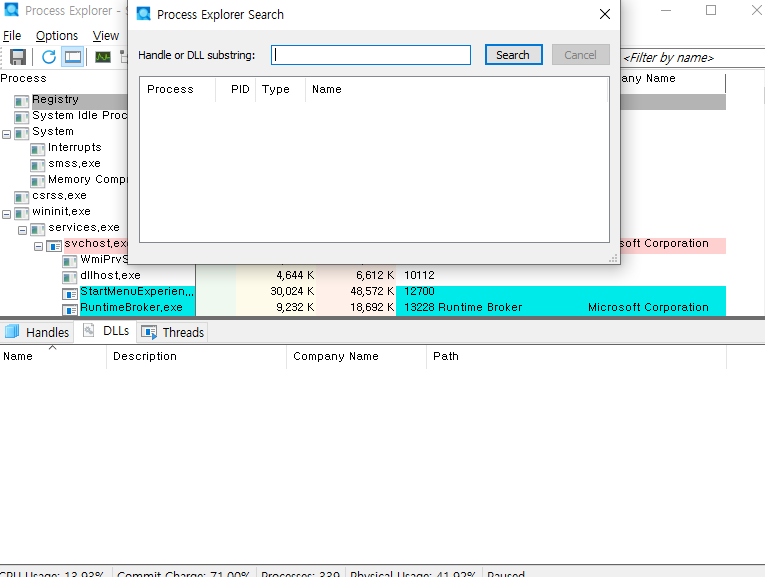This screenshot has width=765, height=577.
Task: Click the Registry process icon
Action: pyautogui.click(x=22, y=100)
